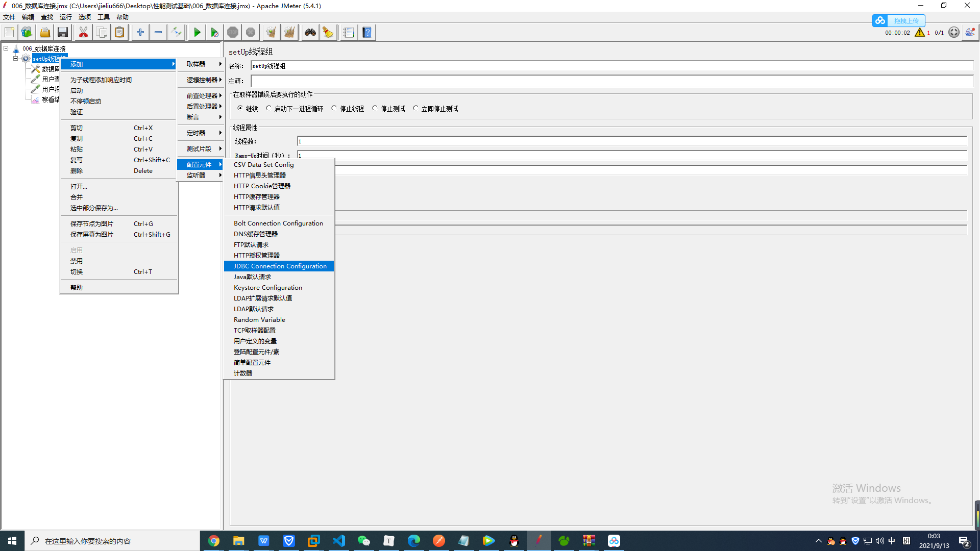Choose the 立即停止测试 radio button
980x551 pixels.
416,108
